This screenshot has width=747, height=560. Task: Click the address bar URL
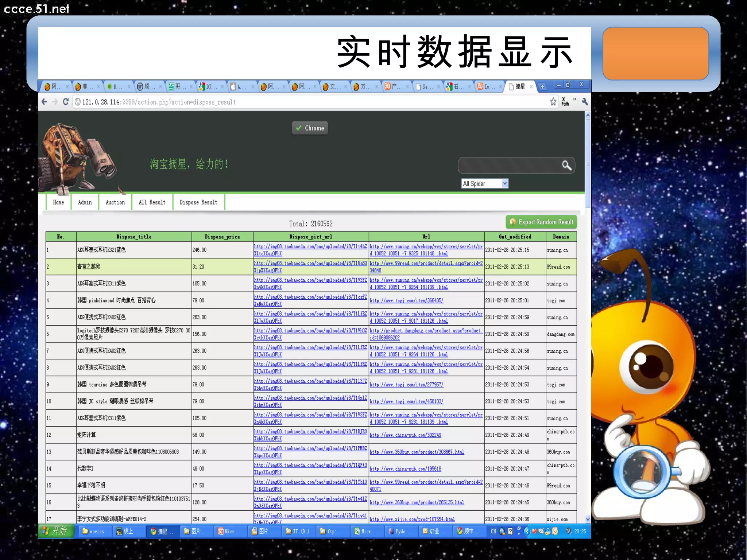pyautogui.click(x=159, y=102)
